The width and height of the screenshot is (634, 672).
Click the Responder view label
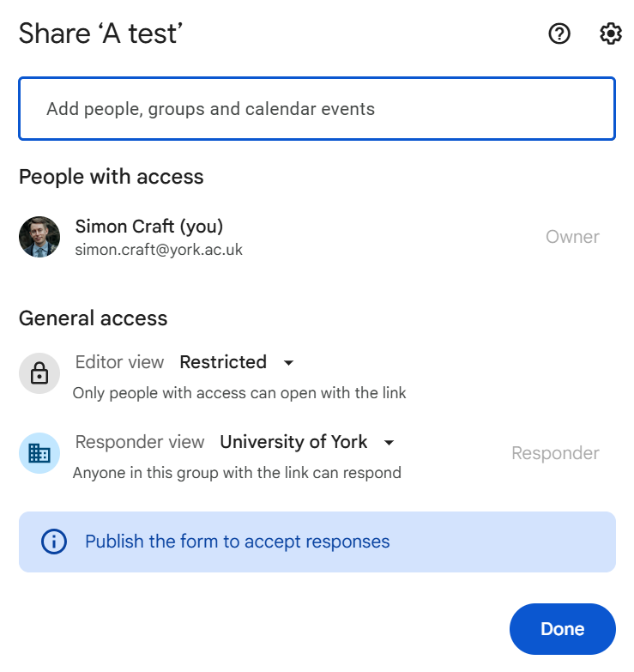click(x=140, y=442)
